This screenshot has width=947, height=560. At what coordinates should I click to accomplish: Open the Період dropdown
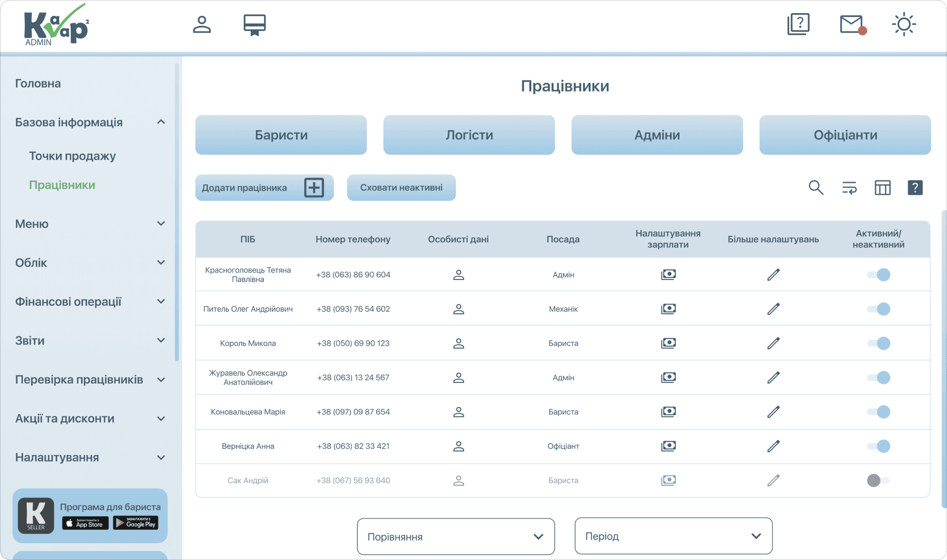pyautogui.click(x=673, y=536)
